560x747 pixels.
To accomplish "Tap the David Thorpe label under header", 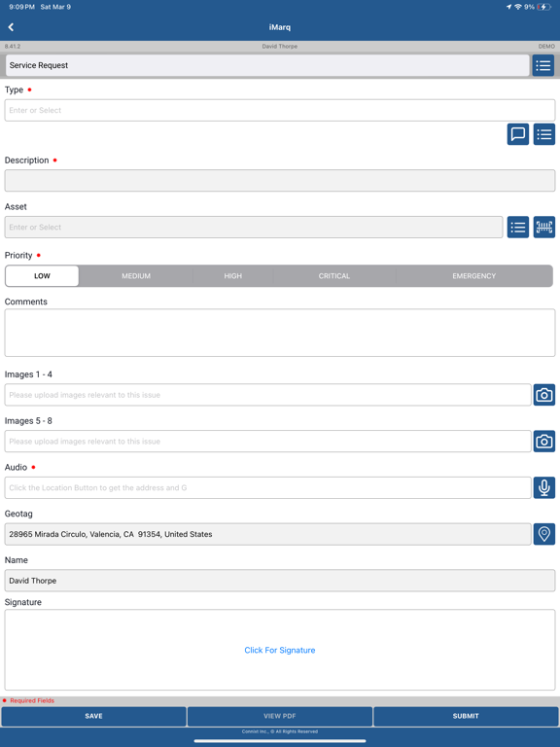I will tap(280, 47).
